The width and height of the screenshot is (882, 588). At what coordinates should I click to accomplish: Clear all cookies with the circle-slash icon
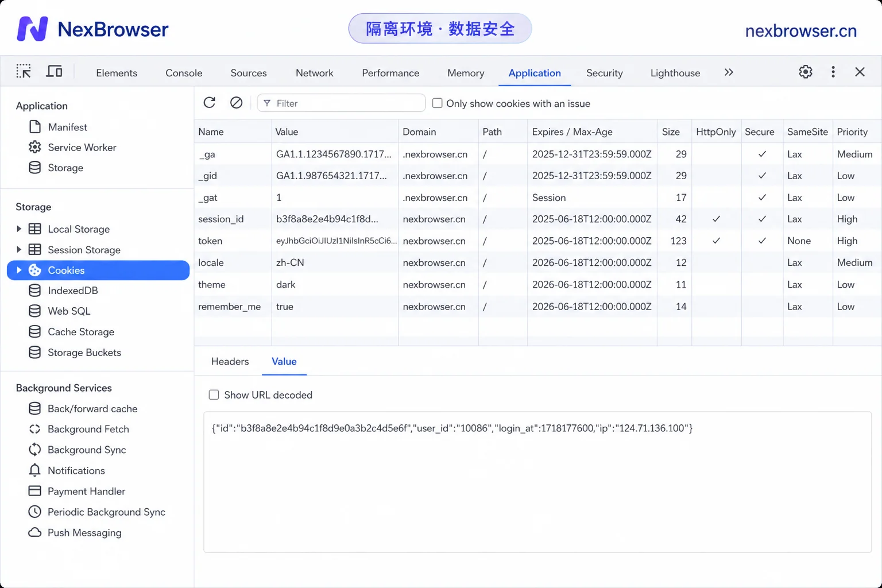point(236,103)
